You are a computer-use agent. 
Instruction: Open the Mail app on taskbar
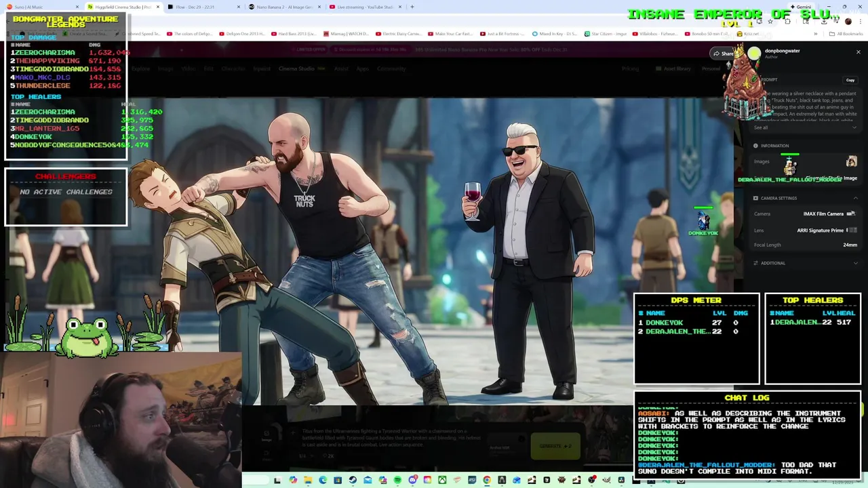coord(368,480)
